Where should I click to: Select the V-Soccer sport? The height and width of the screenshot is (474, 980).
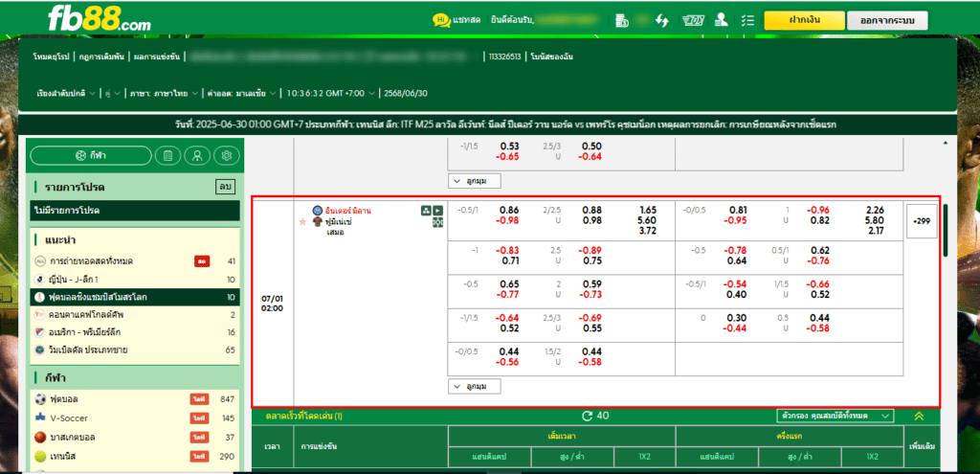135,418
